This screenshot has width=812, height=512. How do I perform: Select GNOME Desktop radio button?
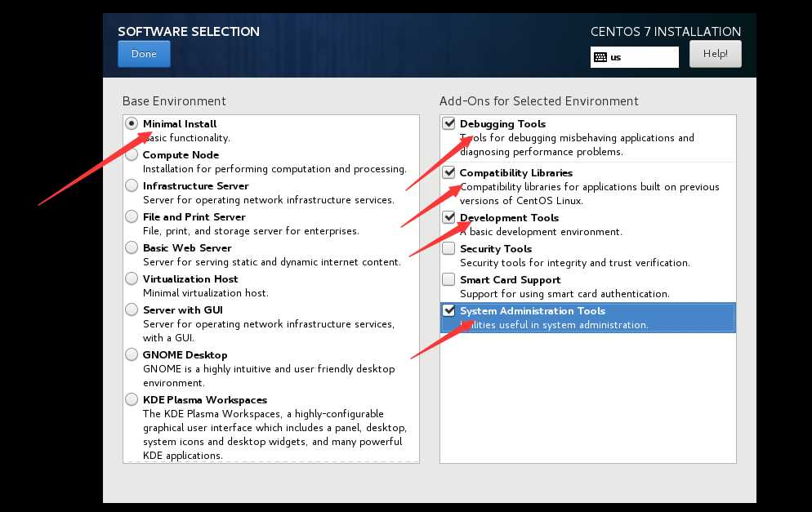(x=132, y=354)
